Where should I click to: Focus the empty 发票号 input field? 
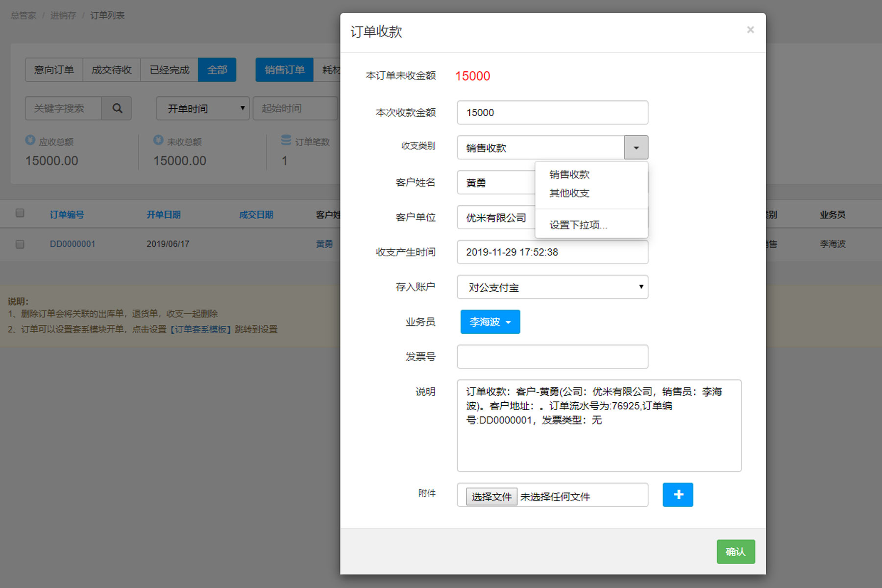pyautogui.click(x=553, y=357)
